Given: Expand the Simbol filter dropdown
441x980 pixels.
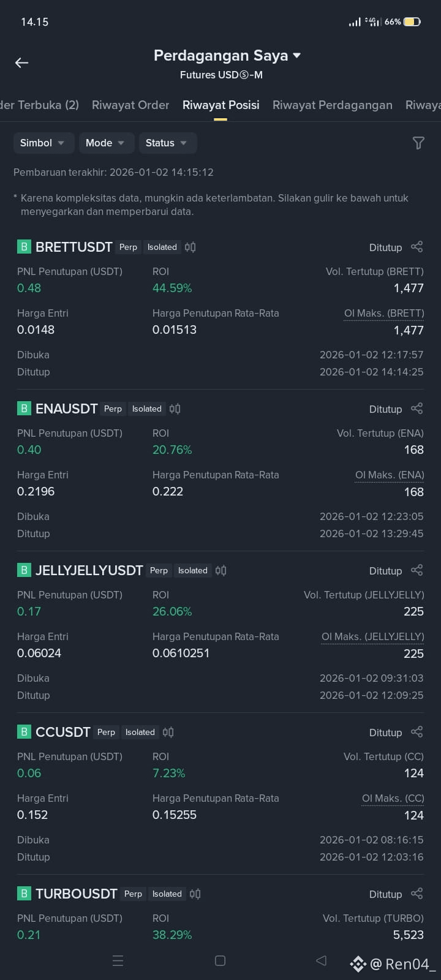Looking at the screenshot, I should click(x=43, y=143).
